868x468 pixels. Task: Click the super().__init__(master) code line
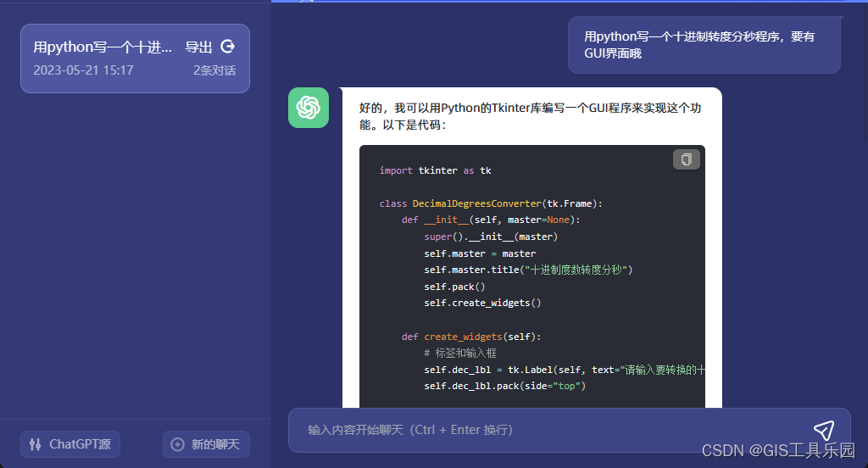pos(491,237)
